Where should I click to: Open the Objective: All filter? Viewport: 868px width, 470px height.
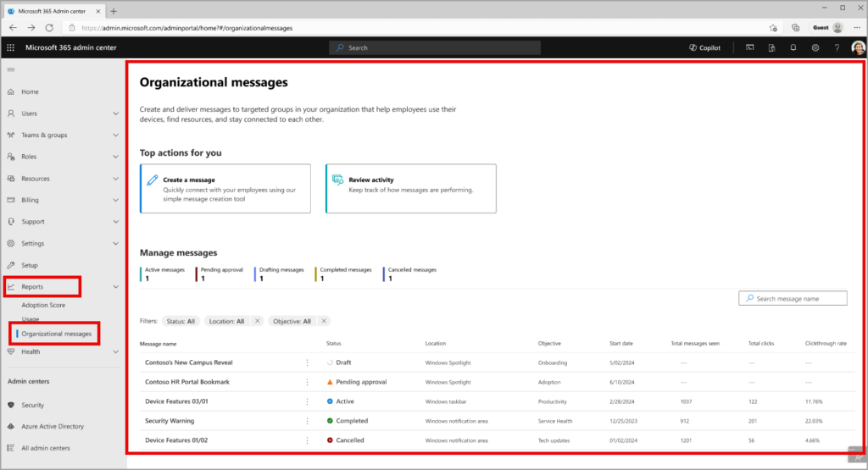[292, 321]
